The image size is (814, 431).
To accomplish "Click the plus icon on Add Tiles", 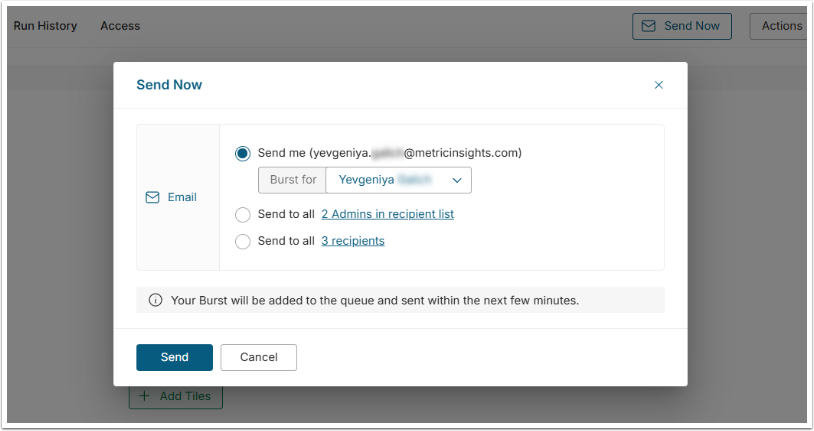I will click(144, 396).
